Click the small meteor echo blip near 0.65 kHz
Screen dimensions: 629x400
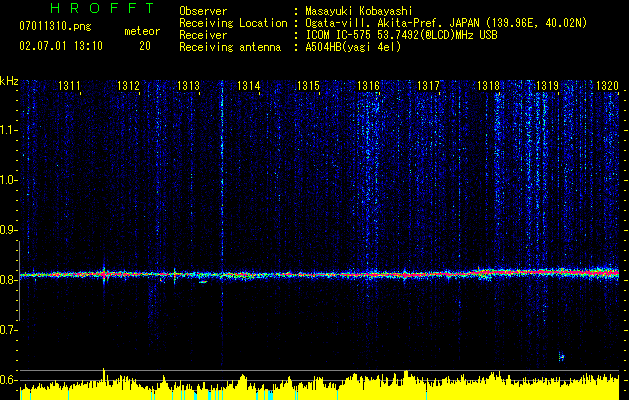562,356
